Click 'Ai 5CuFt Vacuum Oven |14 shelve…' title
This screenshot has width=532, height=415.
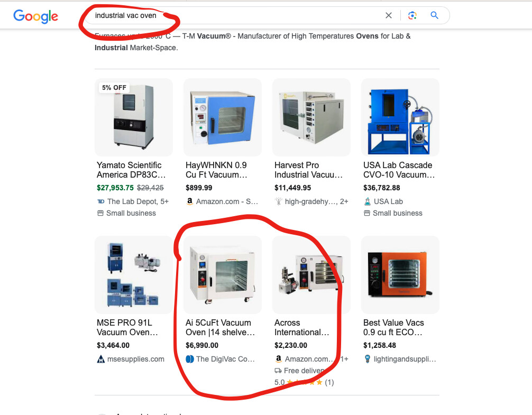220,327
